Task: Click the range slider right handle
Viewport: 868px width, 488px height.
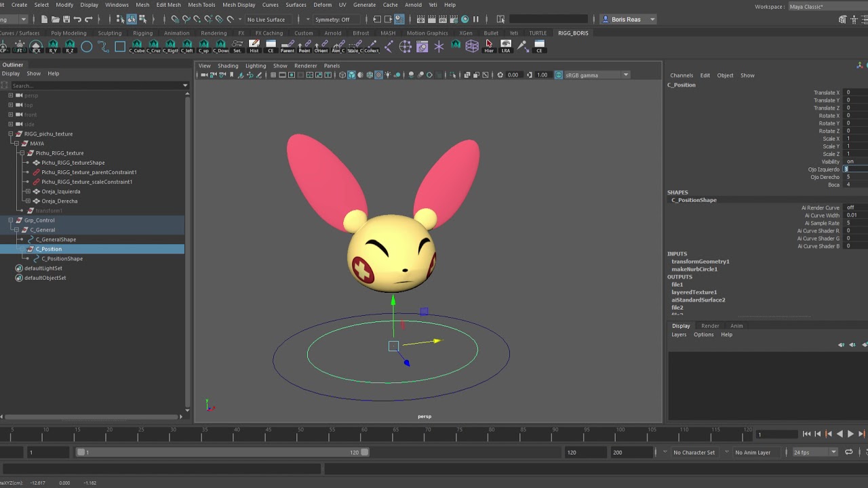Action: [365, 452]
